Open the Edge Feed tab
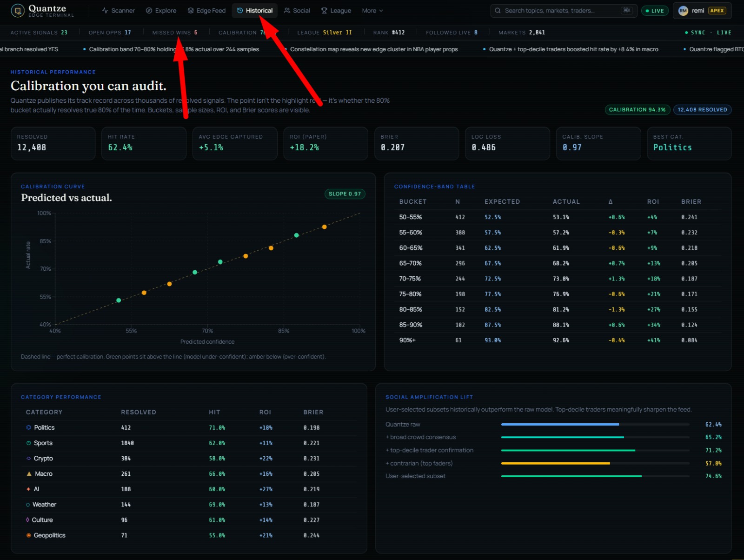 (x=206, y=11)
